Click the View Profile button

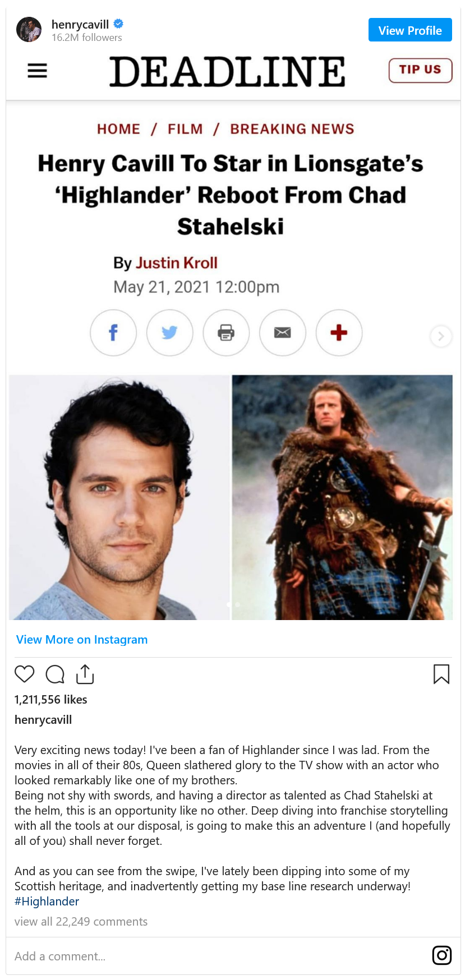[410, 30]
